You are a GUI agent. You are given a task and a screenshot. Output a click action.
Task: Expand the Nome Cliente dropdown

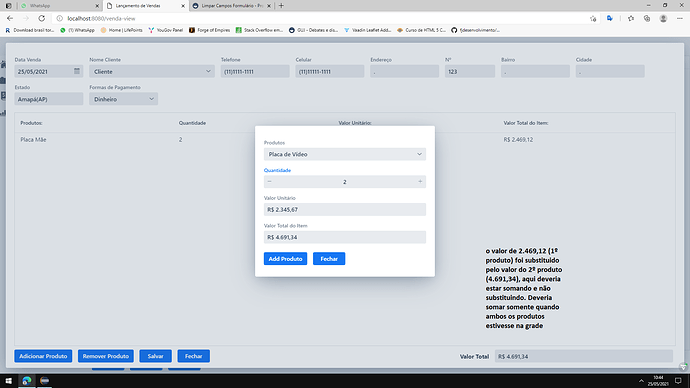click(x=152, y=71)
